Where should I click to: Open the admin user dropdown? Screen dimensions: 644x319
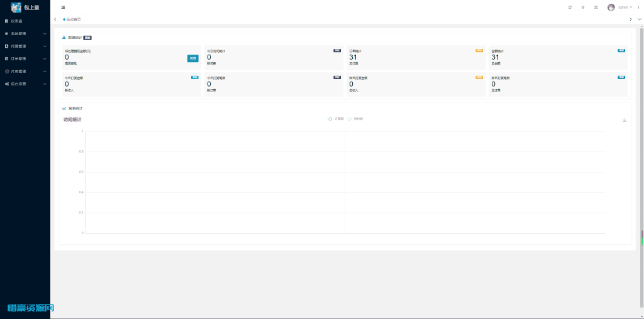click(625, 7)
